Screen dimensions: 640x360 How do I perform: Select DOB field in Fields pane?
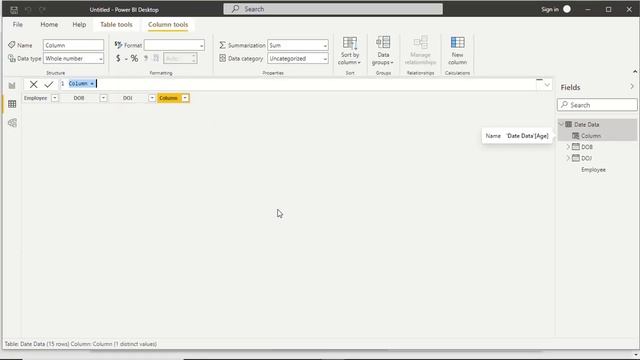(587, 147)
